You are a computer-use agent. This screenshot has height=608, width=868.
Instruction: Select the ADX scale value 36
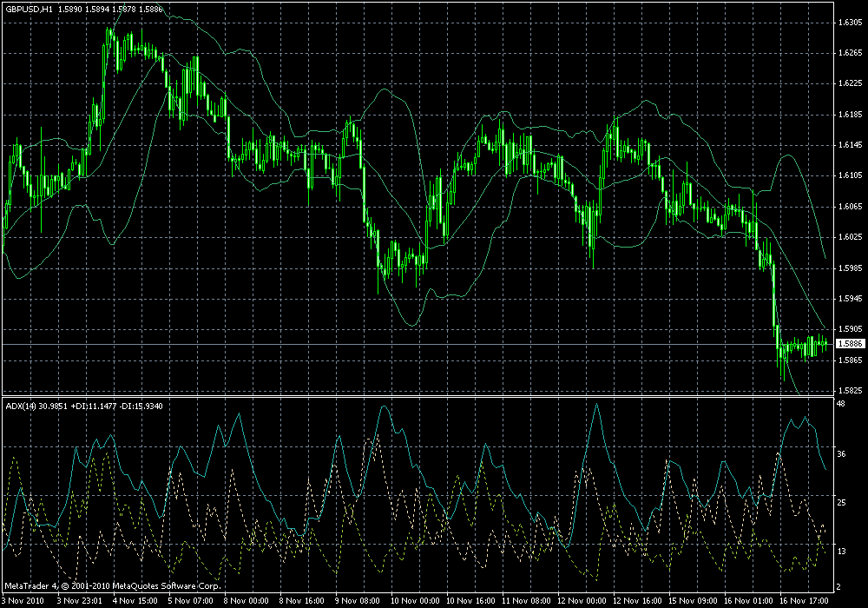click(x=841, y=454)
